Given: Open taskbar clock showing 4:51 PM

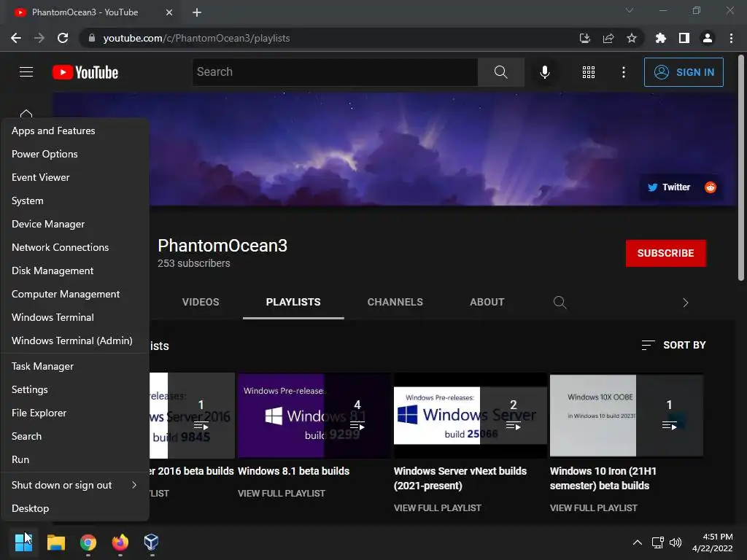Looking at the screenshot, I should tap(712, 542).
